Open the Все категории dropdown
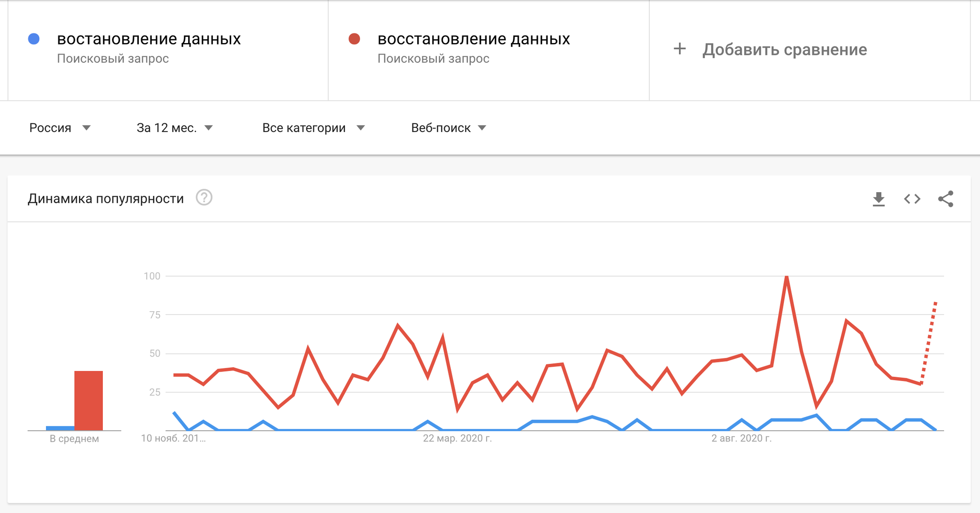Viewport: 980px width, 513px height. pos(313,128)
